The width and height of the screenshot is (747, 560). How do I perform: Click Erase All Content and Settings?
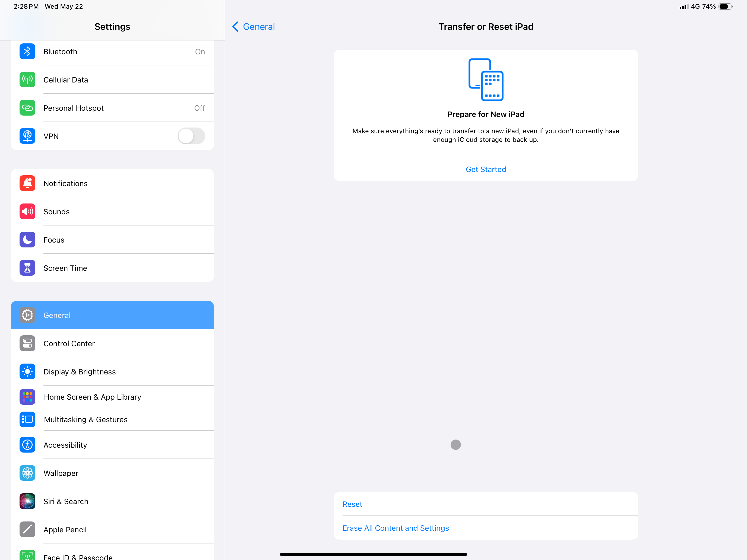(395, 528)
